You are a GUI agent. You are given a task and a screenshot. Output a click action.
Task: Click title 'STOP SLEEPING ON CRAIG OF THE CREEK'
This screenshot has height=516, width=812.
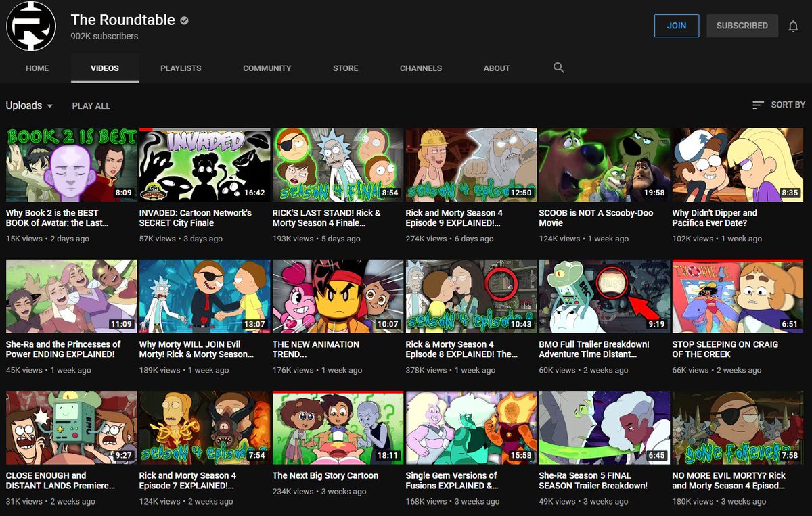coord(725,349)
